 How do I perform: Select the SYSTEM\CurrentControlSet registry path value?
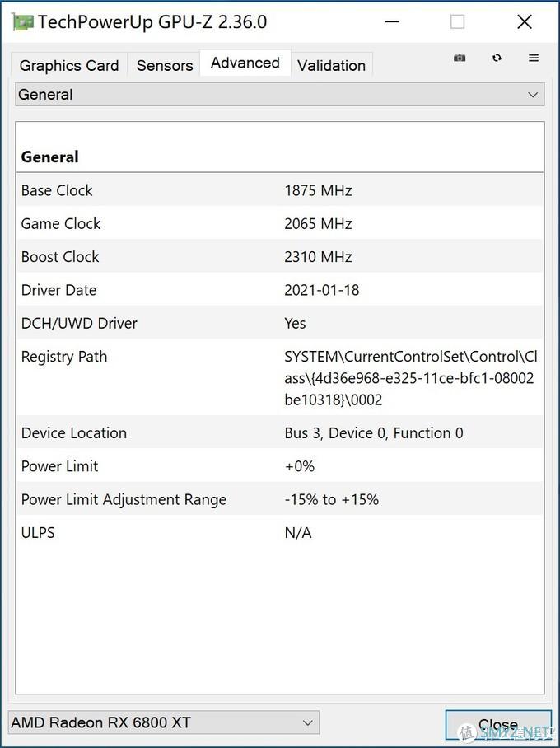411,378
